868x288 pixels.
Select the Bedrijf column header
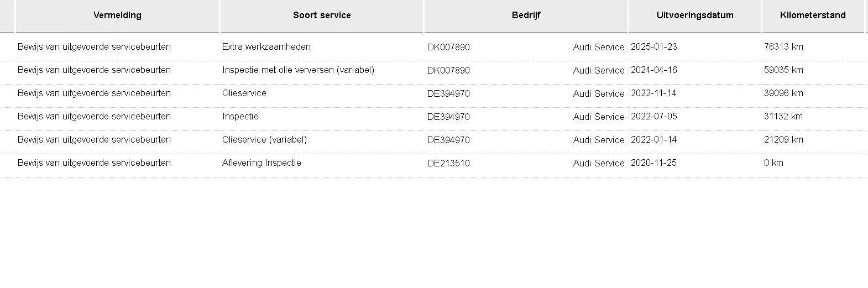pos(526,15)
